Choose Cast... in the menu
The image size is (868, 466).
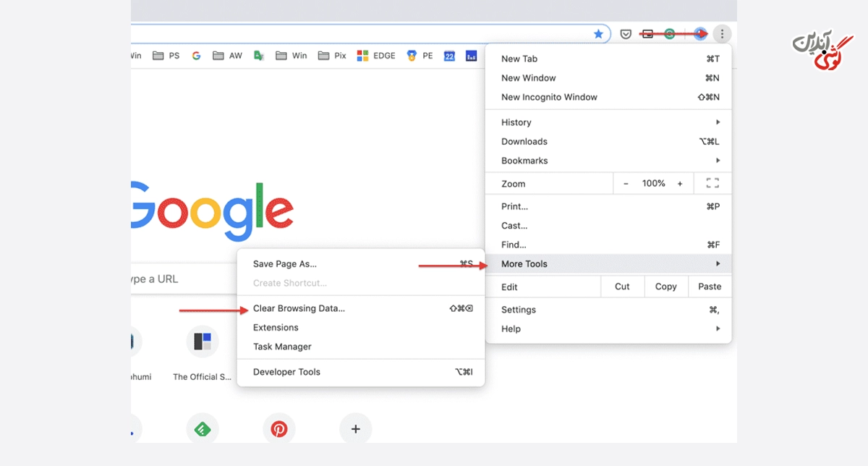pos(608,226)
